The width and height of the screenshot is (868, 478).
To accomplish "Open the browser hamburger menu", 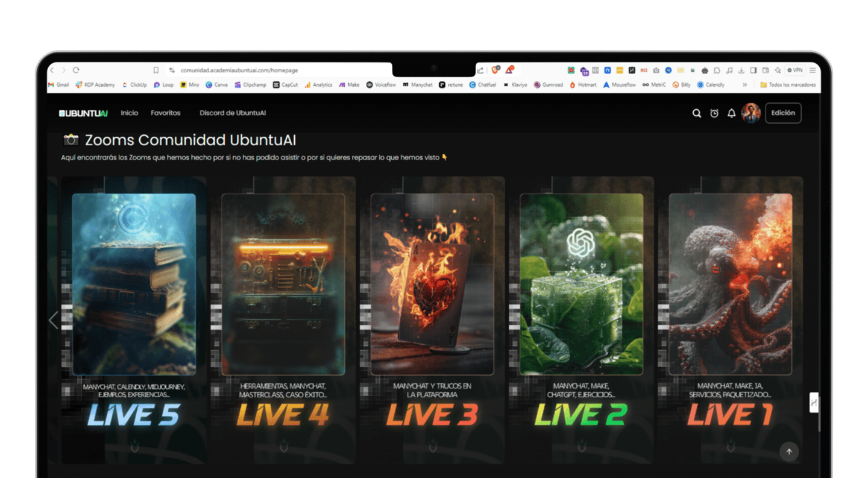I will pos(813,71).
